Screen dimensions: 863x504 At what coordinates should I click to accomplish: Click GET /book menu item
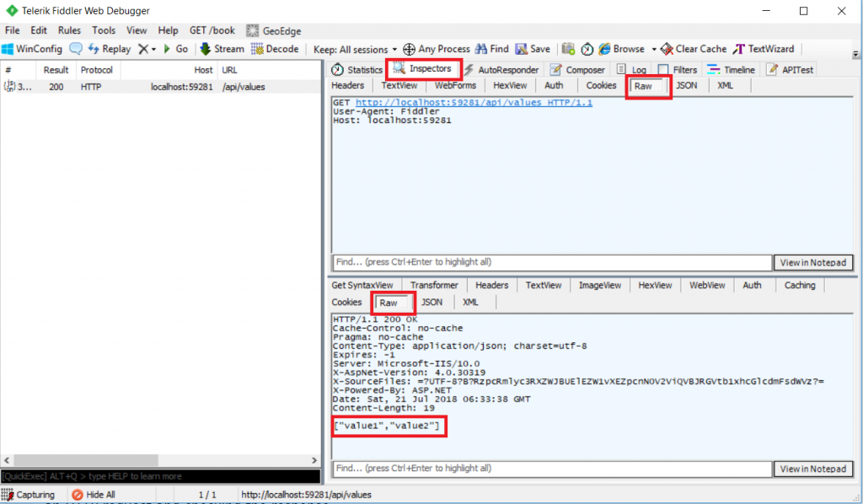tap(212, 30)
